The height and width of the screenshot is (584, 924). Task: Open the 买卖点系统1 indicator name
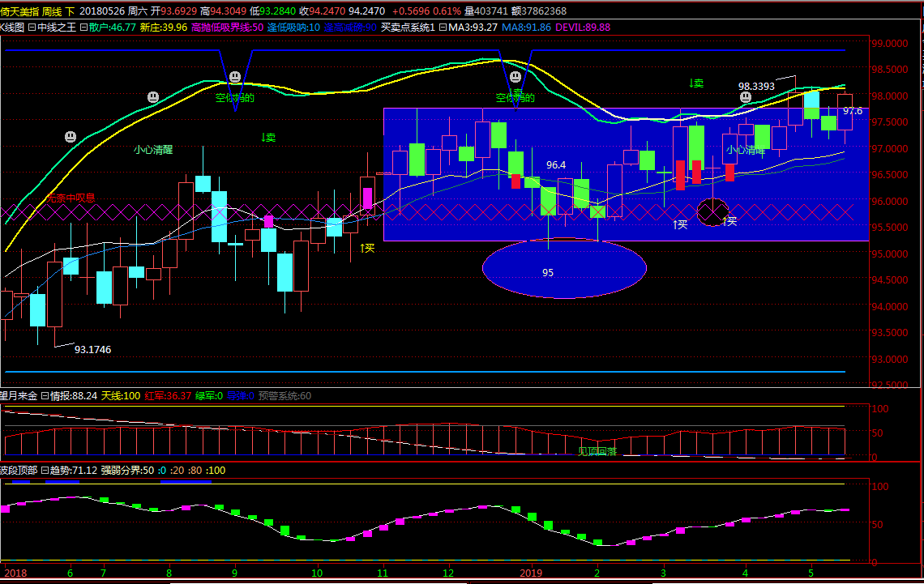click(409, 27)
